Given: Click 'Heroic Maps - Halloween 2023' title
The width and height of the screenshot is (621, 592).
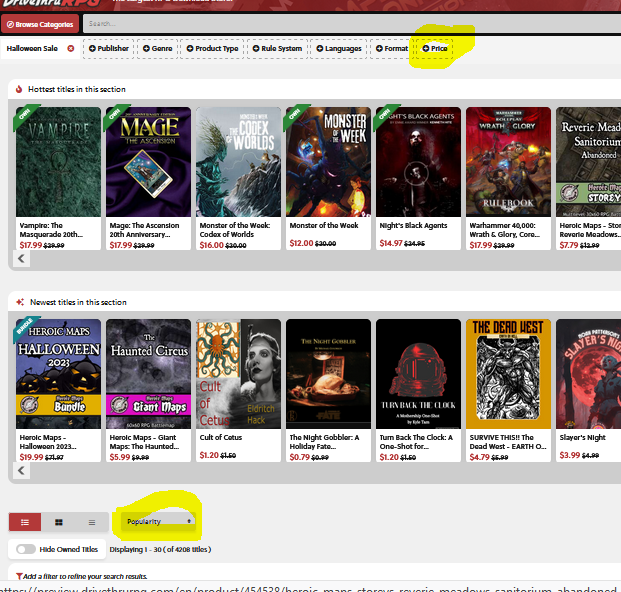Looking at the screenshot, I should click(48, 442).
